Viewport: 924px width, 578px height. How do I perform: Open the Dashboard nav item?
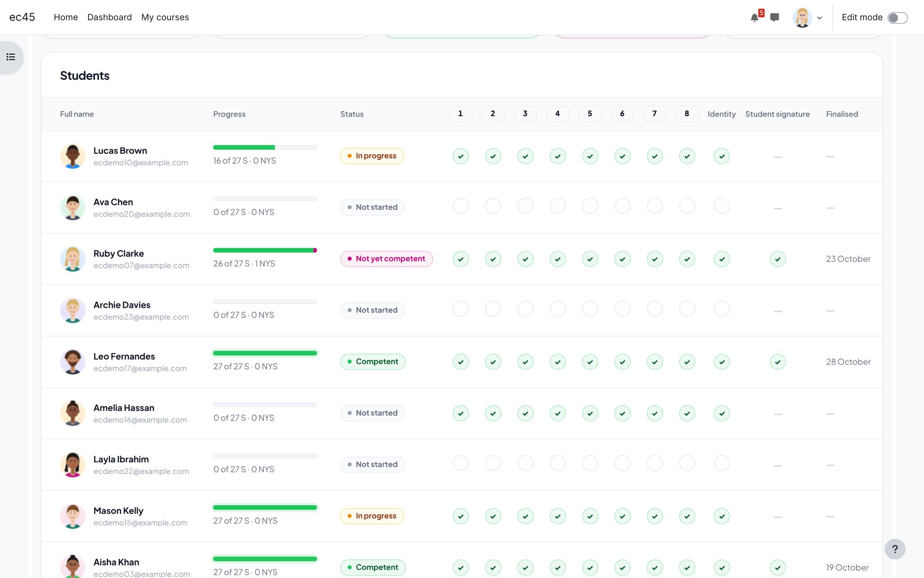pos(110,17)
